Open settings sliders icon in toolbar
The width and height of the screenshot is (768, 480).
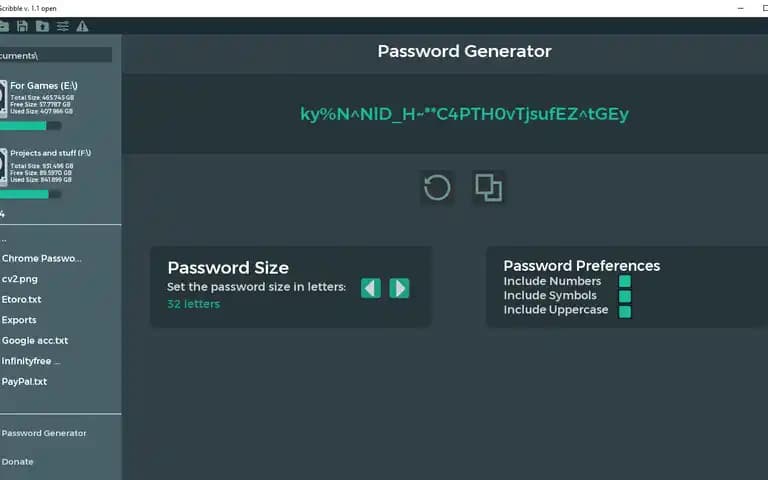coord(63,26)
